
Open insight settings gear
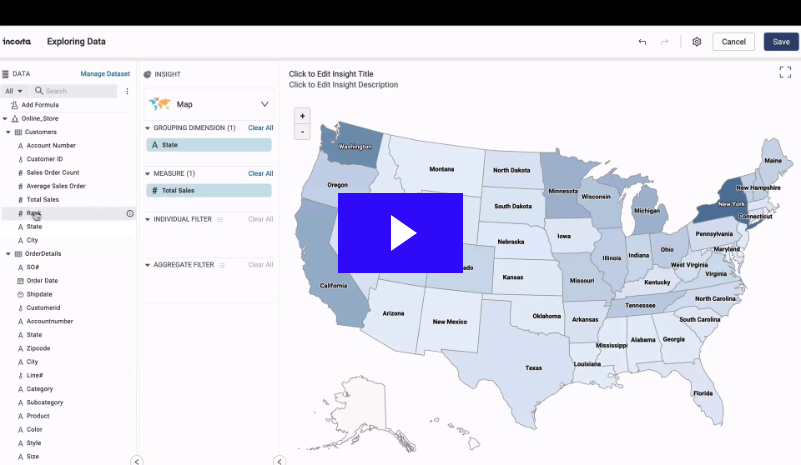click(697, 42)
